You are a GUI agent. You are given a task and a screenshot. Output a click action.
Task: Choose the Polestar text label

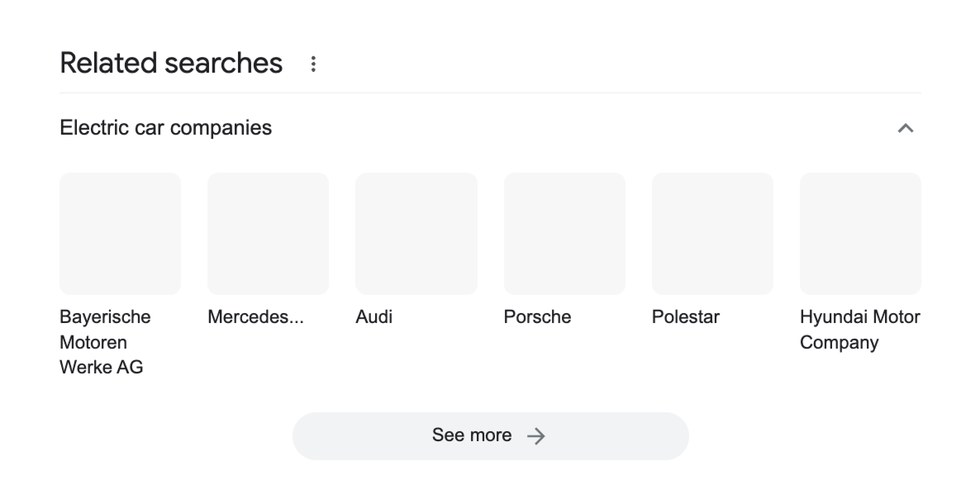(x=685, y=317)
